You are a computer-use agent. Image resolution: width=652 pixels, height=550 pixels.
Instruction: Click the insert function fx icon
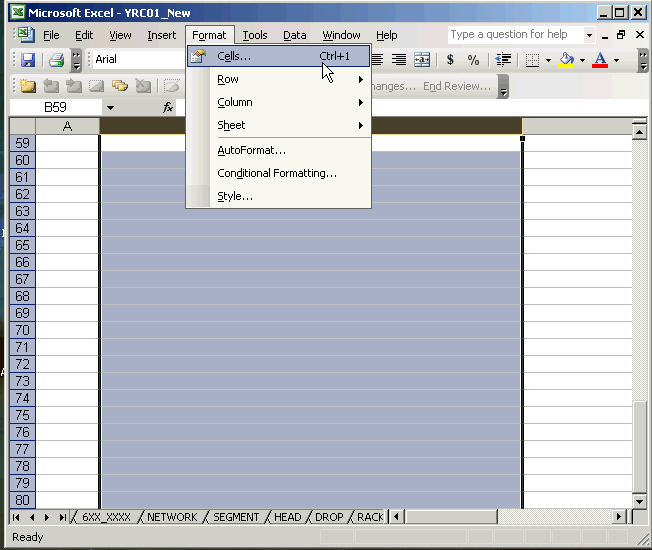tap(168, 108)
